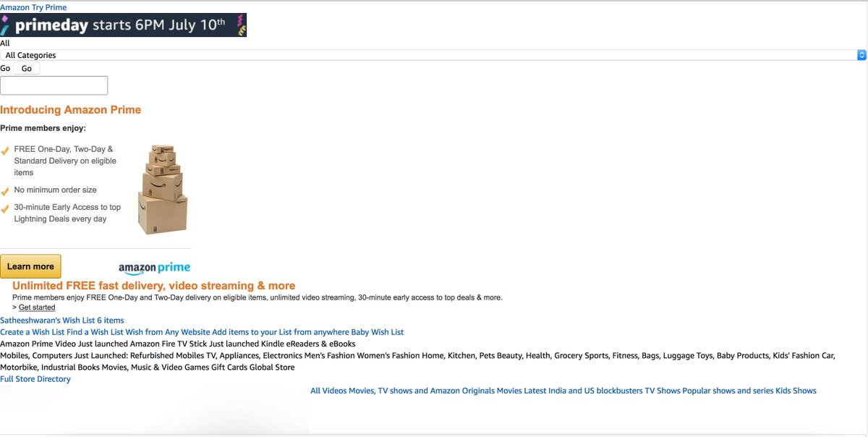This screenshot has width=868, height=437.
Task: Click the stacked Amazon boxes image
Action: coord(162,189)
